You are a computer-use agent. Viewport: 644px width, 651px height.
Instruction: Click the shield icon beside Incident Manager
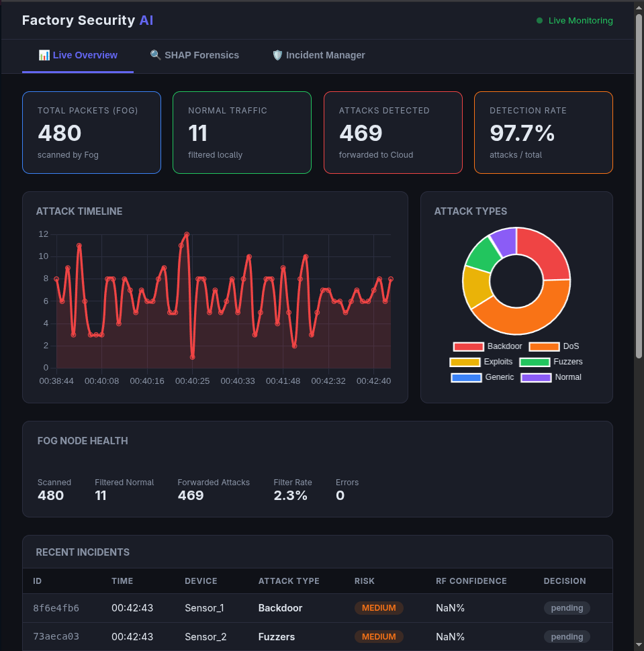click(277, 55)
